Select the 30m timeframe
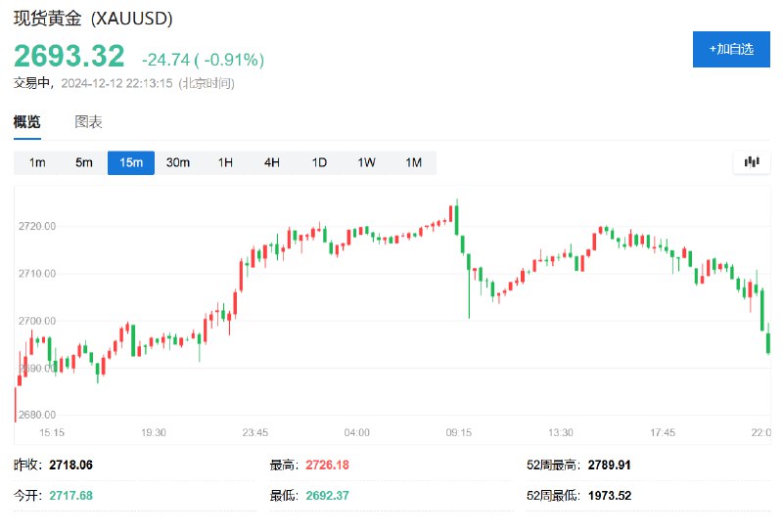Image resolution: width=783 pixels, height=532 pixels. point(178,162)
